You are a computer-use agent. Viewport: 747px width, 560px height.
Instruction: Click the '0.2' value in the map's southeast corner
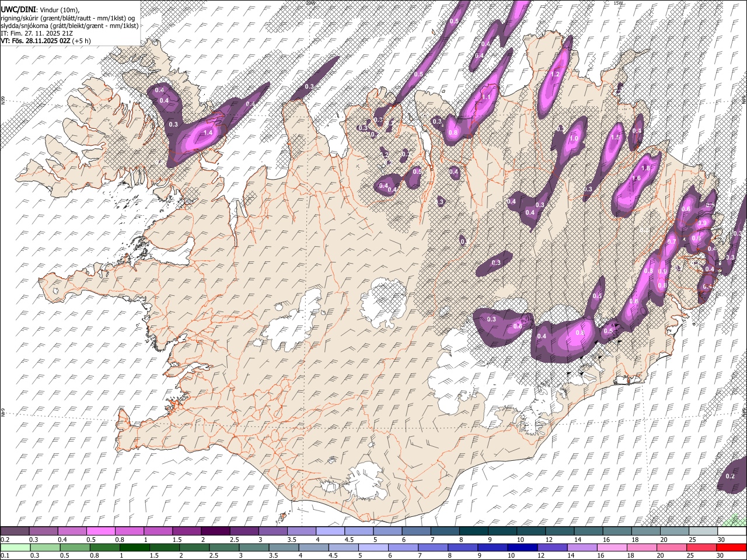tap(729, 476)
